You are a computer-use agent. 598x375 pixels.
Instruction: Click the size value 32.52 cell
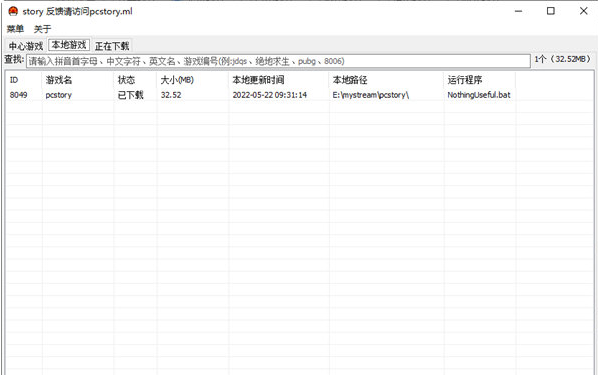[x=171, y=95]
